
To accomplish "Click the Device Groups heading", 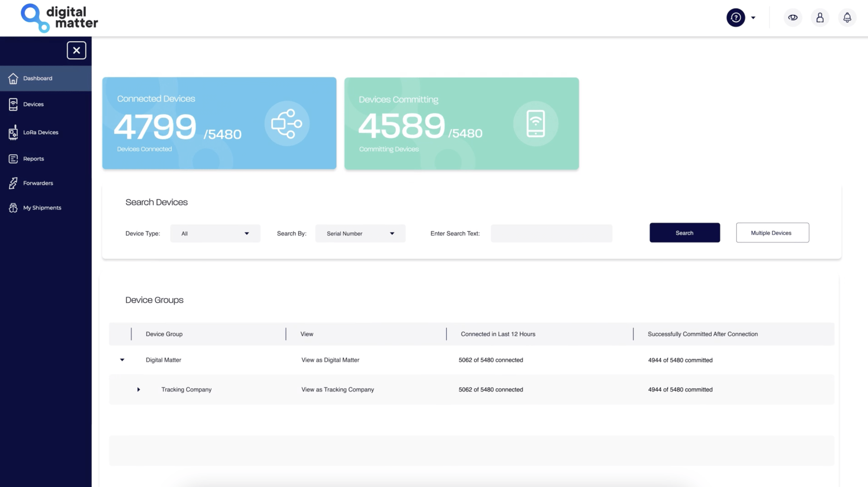I will [x=154, y=300].
